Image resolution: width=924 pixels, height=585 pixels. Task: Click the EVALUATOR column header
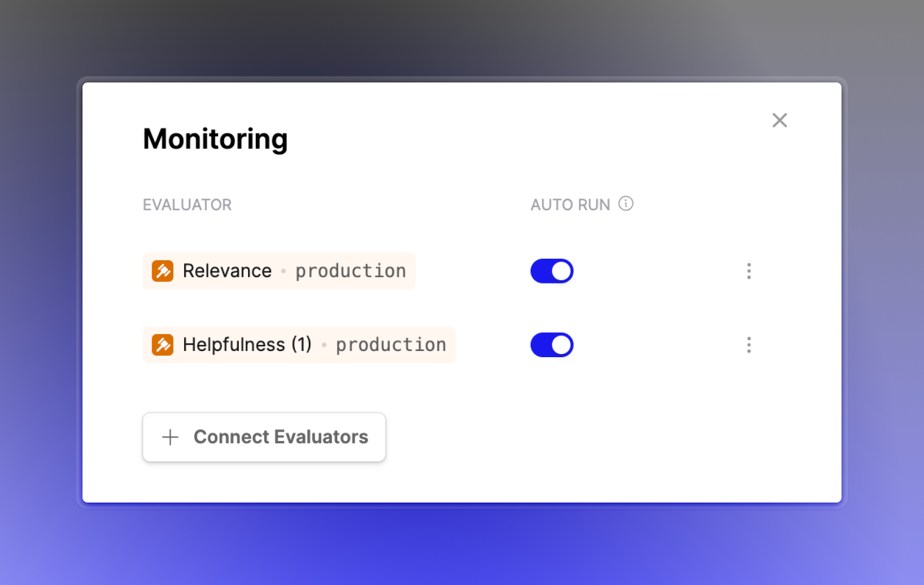point(187,205)
